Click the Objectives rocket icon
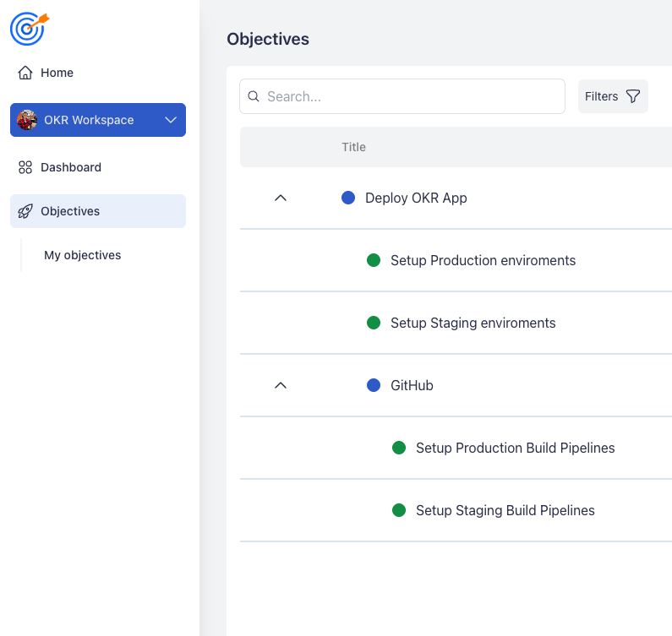The image size is (672, 636). tap(25, 211)
